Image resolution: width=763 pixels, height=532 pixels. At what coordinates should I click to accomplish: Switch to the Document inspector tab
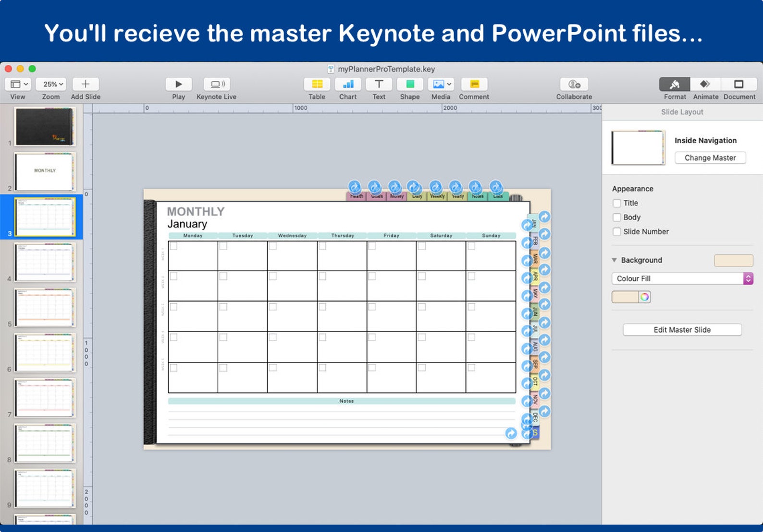(739, 84)
